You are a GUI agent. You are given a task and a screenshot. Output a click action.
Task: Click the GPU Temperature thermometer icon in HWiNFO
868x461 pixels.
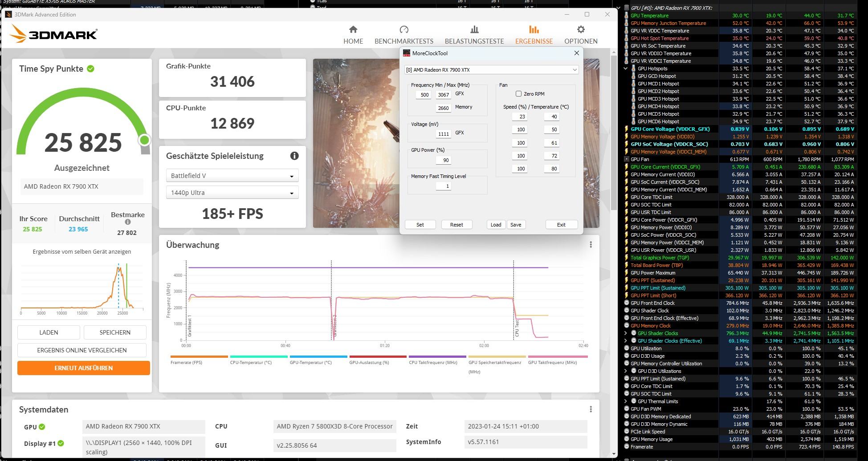click(x=626, y=16)
